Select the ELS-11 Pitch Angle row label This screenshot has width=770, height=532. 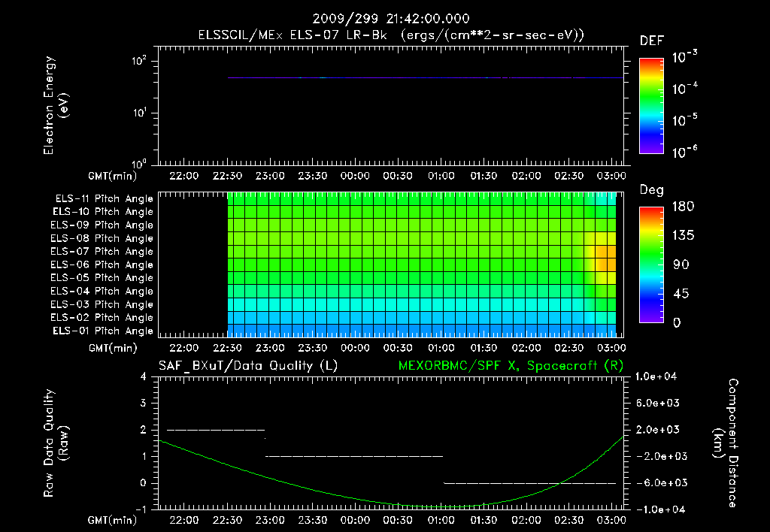pyautogui.click(x=104, y=199)
